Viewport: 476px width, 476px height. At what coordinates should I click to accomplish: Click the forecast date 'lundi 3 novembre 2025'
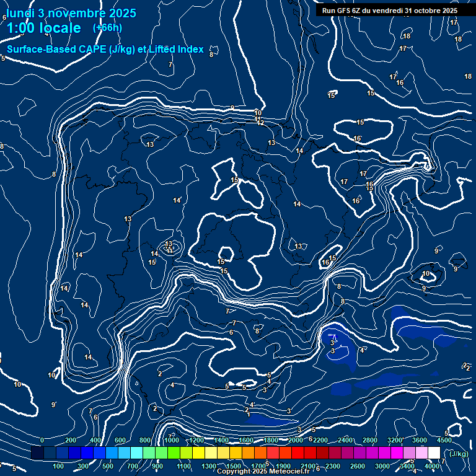[x=71, y=13]
